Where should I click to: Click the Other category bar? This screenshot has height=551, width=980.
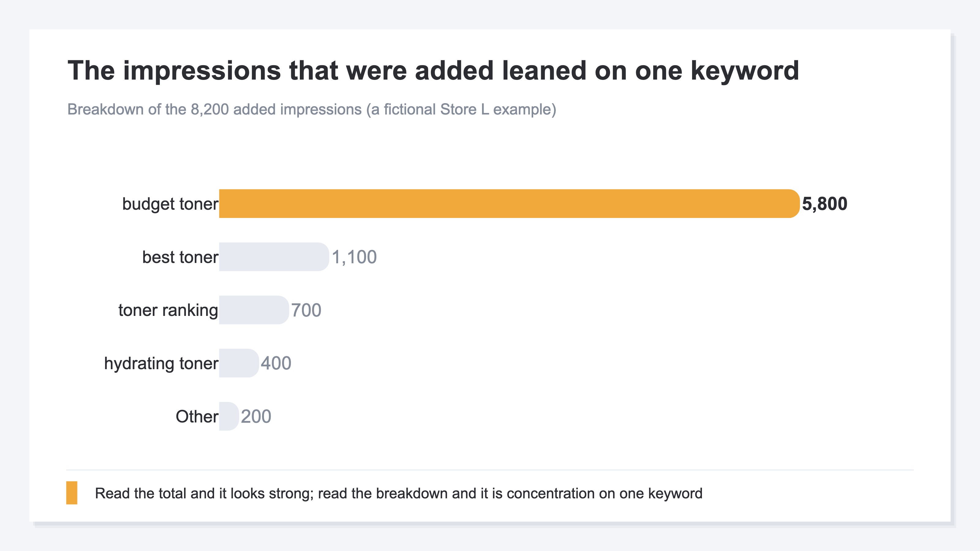229,416
